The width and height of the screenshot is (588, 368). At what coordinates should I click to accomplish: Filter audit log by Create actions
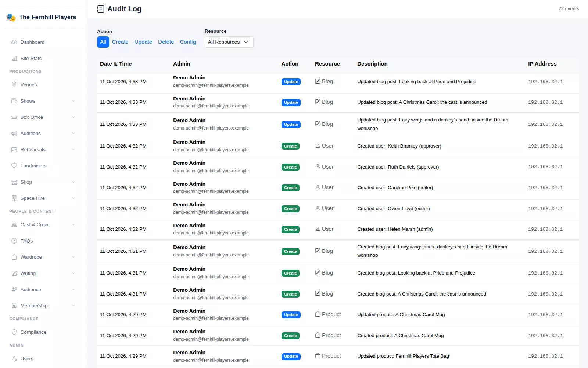coord(120,42)
